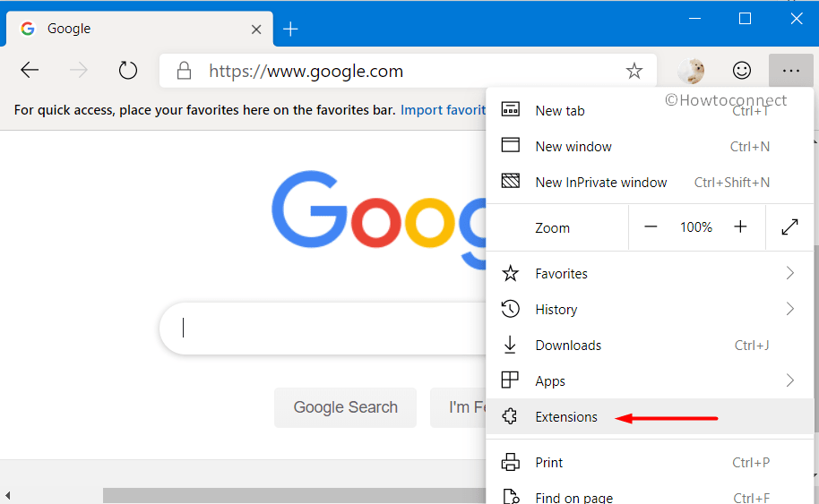Screen dimensions: 819x504
Task: Select the Google tab
Action: coord(140,29)
